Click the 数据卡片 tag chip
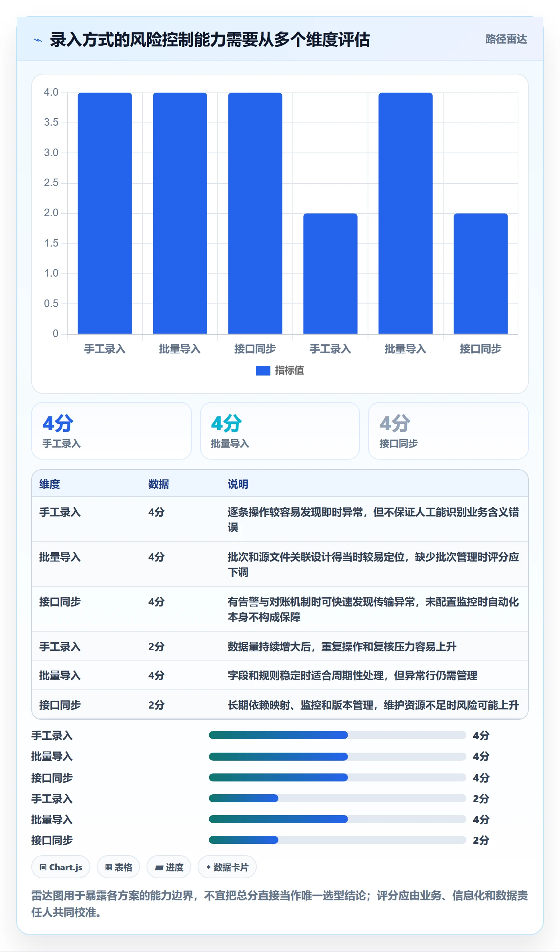560x952 pixels. [x=227, y=867]
